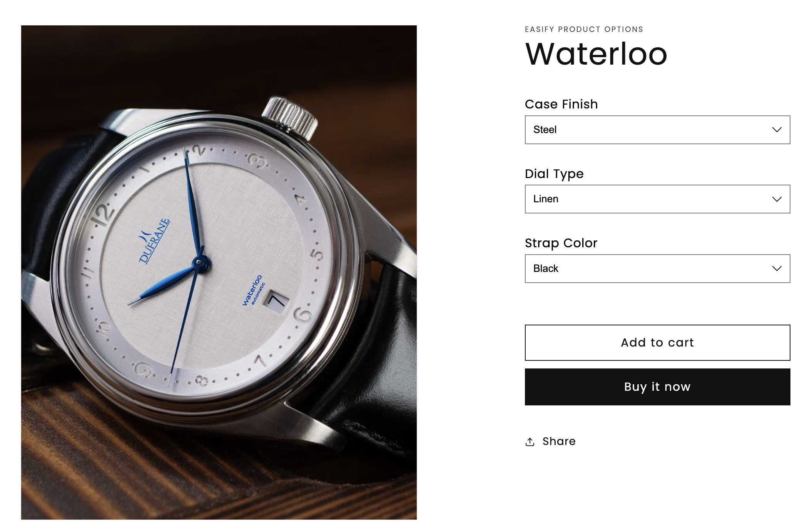Image resolution: width=812 pixels, height=530 pixels.
Task: Click the Buy it now button
Action: click(x=657, y=387)
